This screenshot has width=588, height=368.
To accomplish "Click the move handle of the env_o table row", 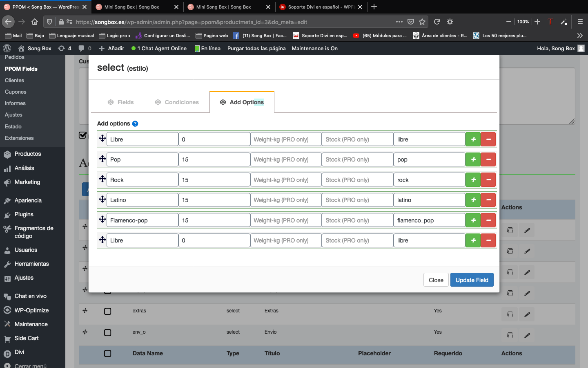I will point(85,332).
